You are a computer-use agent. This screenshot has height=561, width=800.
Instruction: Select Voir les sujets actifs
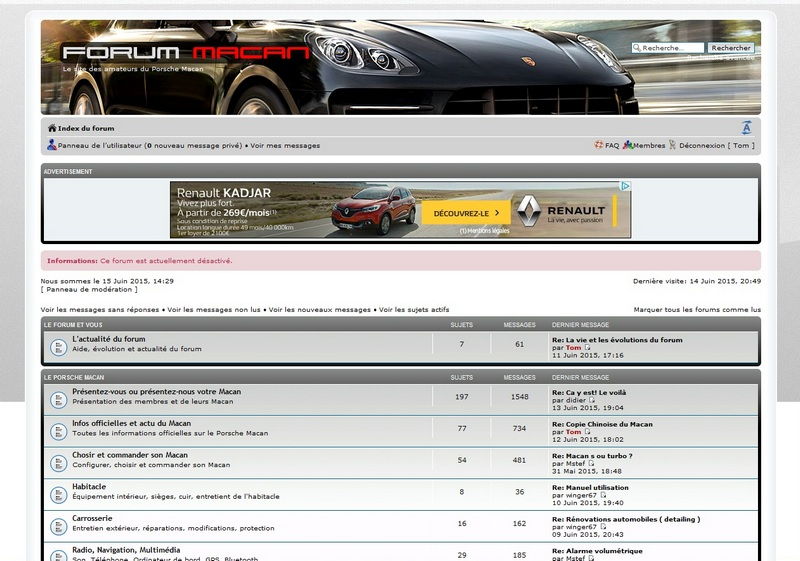[x=414, y=310]
